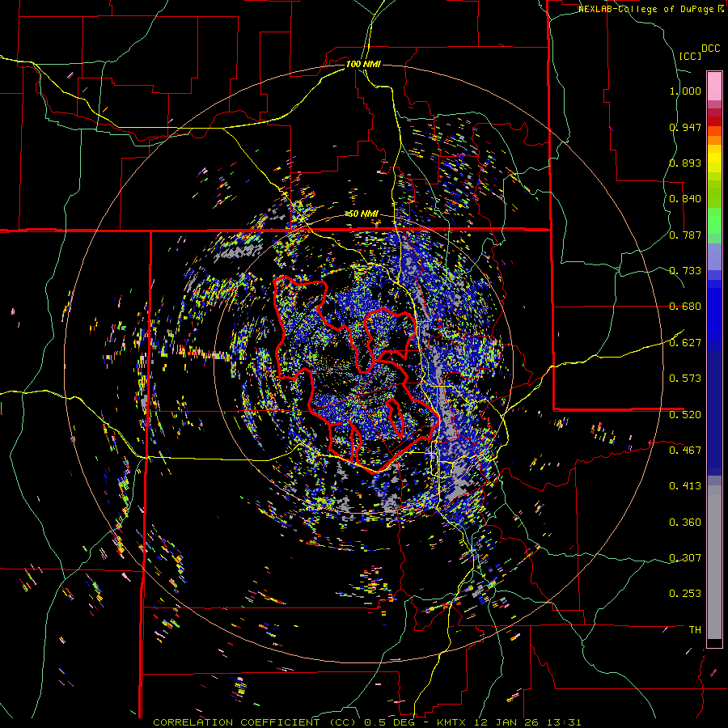Click the 100 NMI range ring label
The width and height of the screenshot is (728, 728).
click(x=363, y=64)
